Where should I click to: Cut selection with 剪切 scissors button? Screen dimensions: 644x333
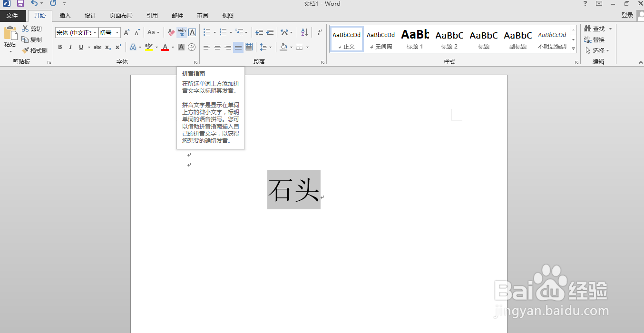32,29
